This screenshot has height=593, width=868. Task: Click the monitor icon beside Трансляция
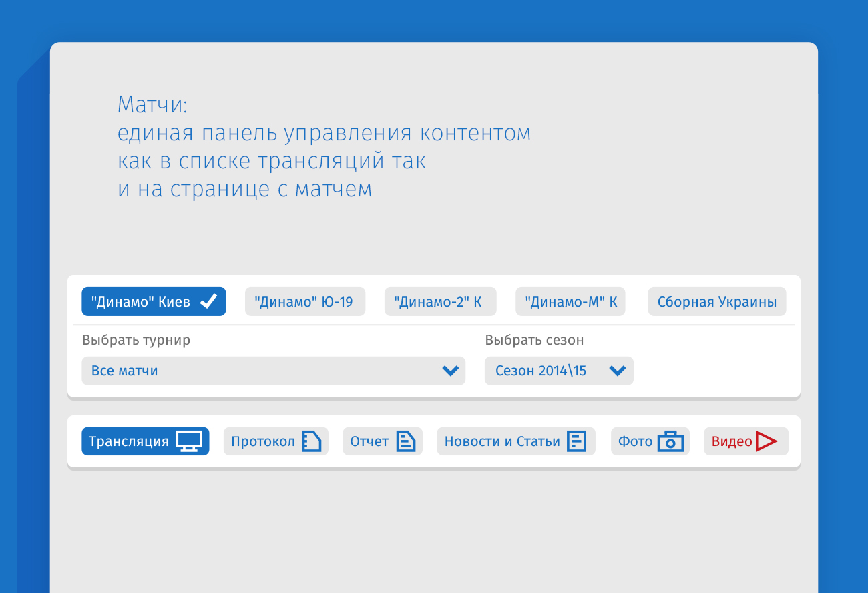click(189, 441)
